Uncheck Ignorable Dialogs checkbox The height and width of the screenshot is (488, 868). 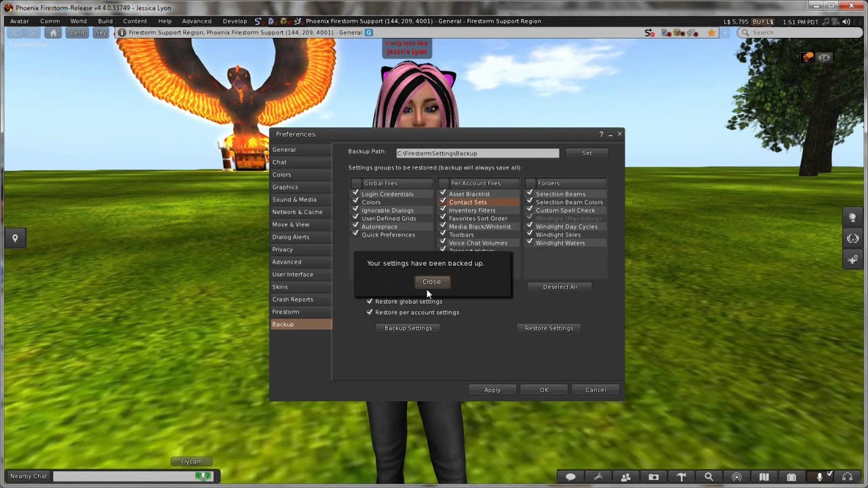point(355,209)
